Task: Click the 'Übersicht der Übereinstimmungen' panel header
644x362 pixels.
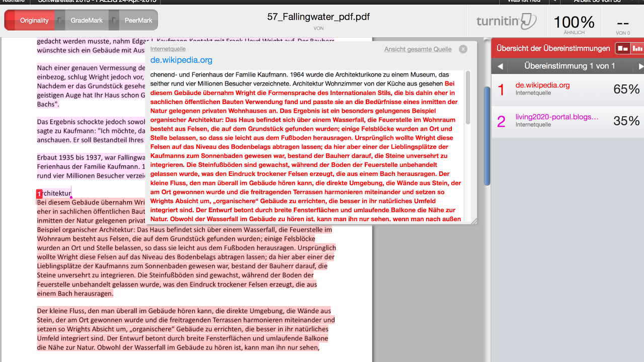Action: [553, 48]
